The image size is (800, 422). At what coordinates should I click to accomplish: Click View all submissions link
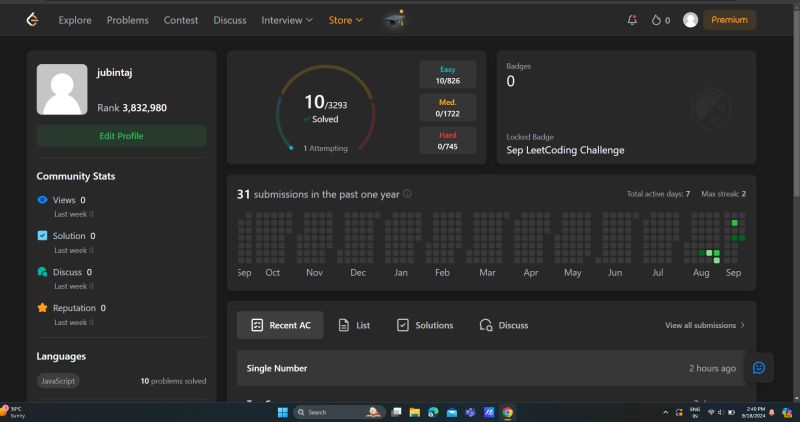click(705, 325)
